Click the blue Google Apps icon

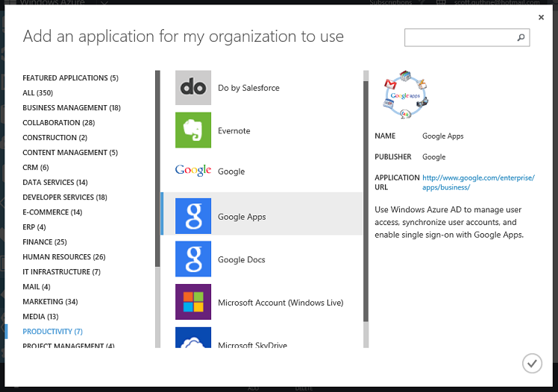tap(193, 216)
